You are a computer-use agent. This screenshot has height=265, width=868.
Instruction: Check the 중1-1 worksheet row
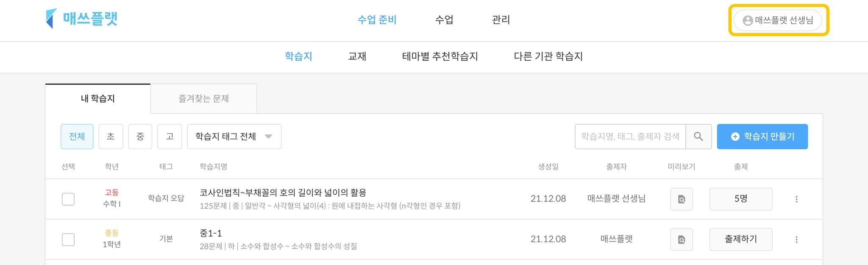[x=68, y=240]
